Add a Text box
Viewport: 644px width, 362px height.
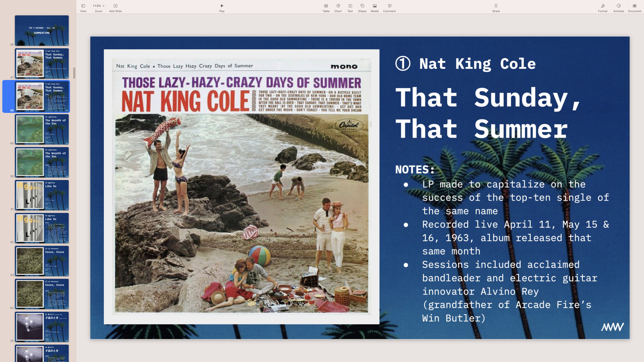click(350, 6)
